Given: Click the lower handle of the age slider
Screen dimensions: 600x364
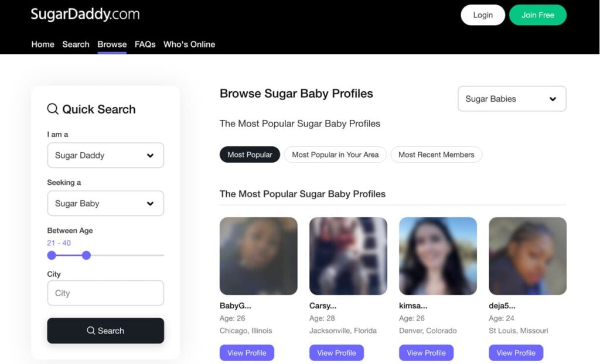Looking at the screenshot, I should click(x=52, y=256).
